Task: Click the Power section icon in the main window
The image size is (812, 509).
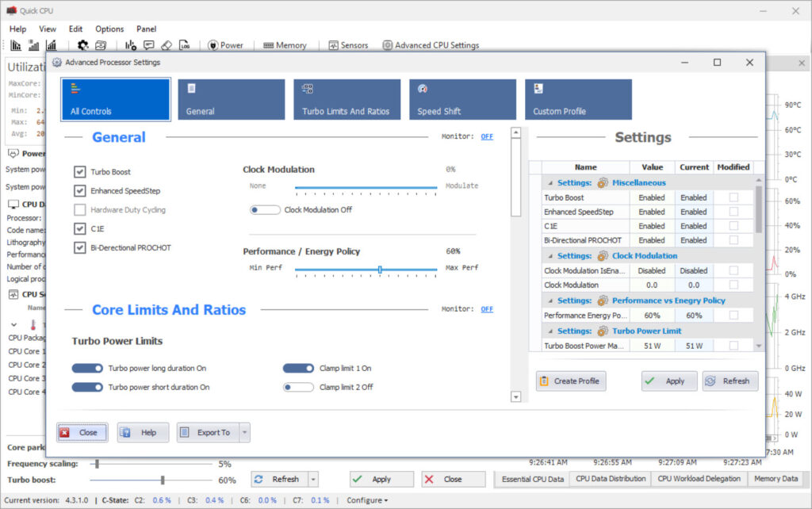Action: (13, 153)
